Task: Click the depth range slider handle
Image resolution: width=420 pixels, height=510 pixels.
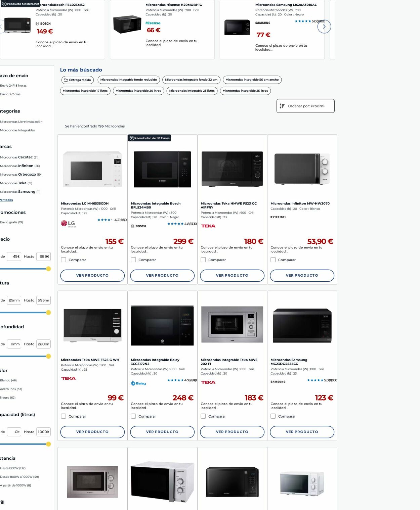Action: pos(48,356)
